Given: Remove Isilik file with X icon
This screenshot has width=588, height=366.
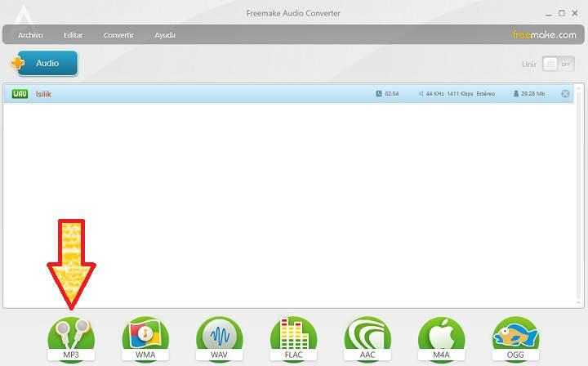Looking at the screenshot, I should click(x=565, y=94).
